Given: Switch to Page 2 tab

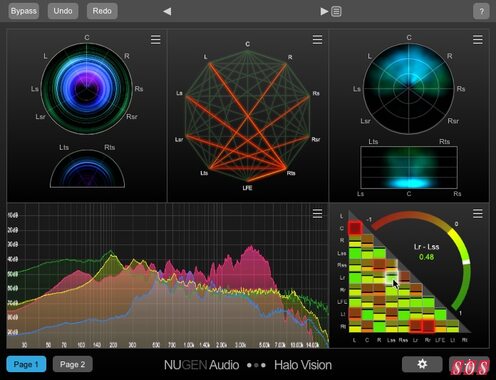Looking at the screenshot, I should click(x=72, y=364).
